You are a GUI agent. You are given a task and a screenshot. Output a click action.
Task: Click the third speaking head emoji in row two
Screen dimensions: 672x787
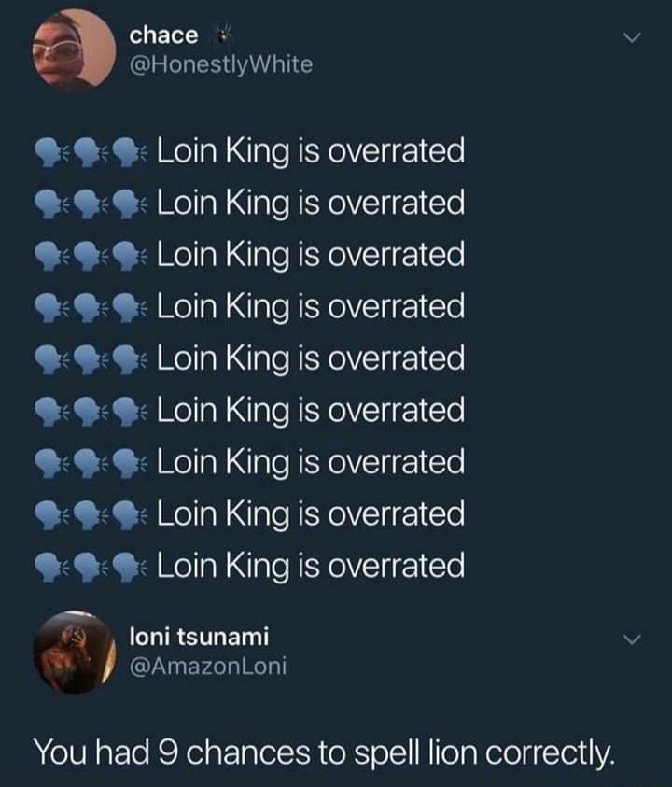128,204
